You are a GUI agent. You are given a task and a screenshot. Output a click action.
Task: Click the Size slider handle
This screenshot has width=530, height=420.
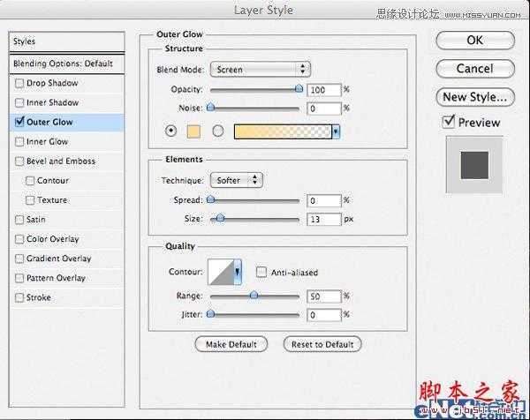coord(220,218)
